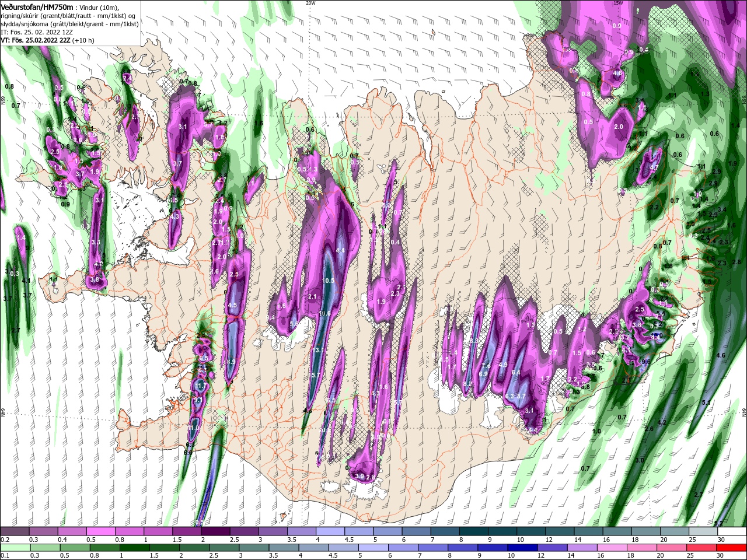
Task: Click the 13.1 precipitation value on the map
Action: tap(319, 351)
